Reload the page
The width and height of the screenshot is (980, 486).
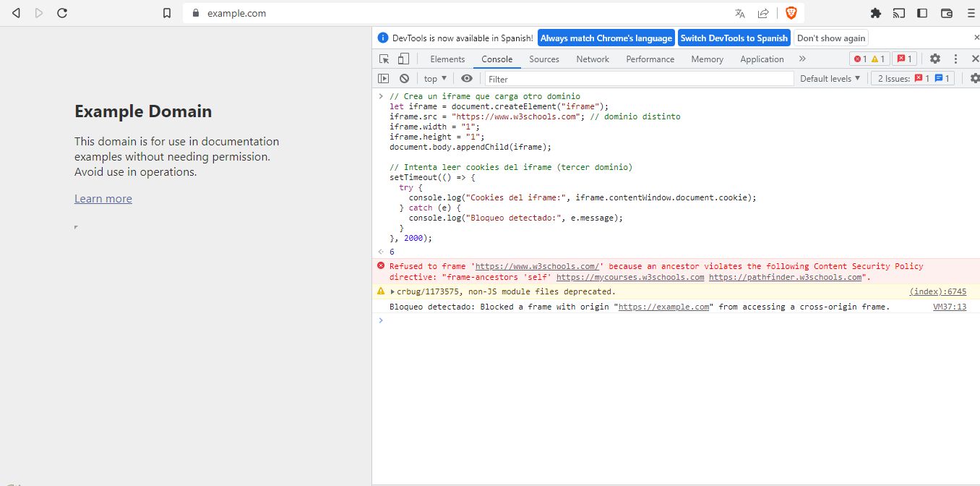62,13
